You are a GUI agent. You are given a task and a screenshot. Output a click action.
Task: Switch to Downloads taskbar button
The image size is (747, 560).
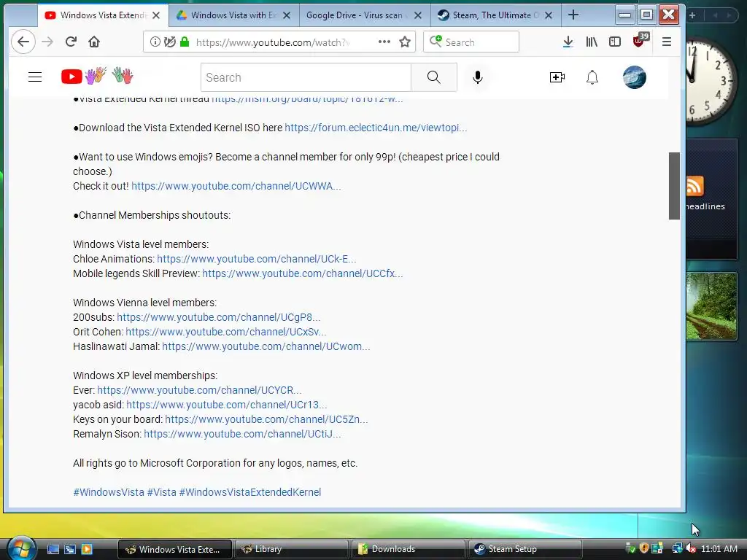tap(408, 549)
